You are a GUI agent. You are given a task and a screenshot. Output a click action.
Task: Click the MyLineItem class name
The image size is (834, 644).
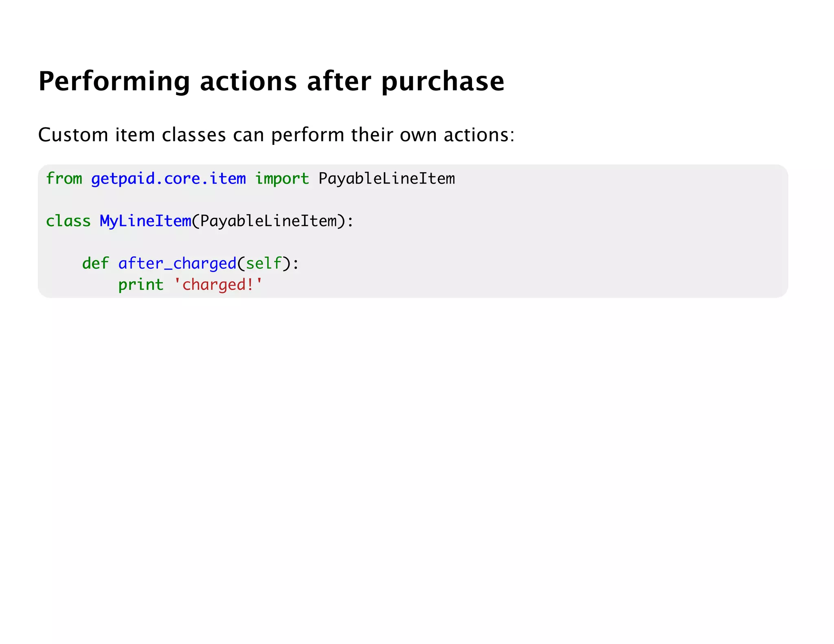(x=145, y=221)
